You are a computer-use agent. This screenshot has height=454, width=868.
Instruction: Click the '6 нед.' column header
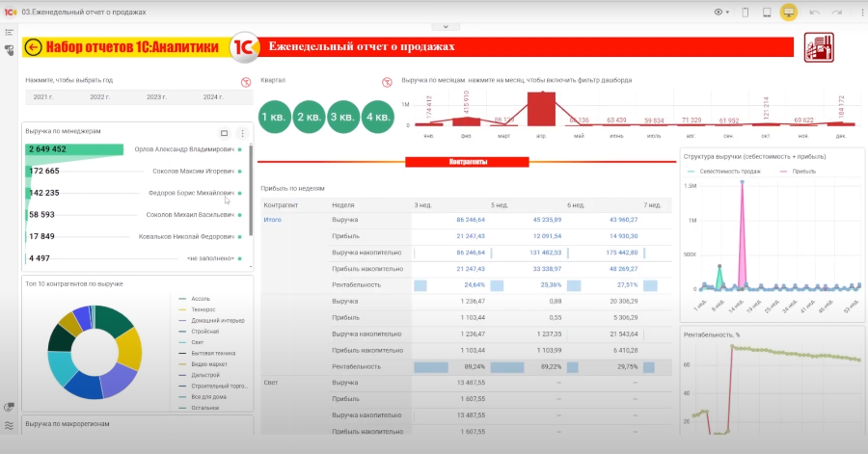click(576, 205)
